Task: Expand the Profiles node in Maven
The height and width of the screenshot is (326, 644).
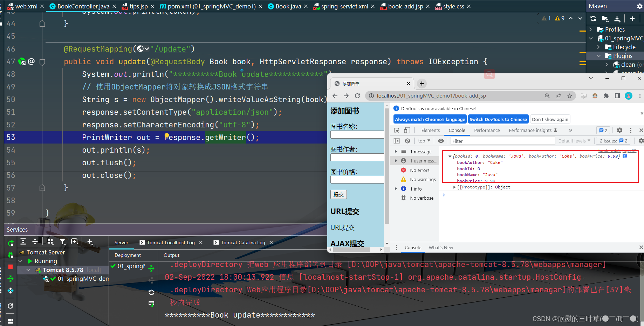Action: [591, 29]
